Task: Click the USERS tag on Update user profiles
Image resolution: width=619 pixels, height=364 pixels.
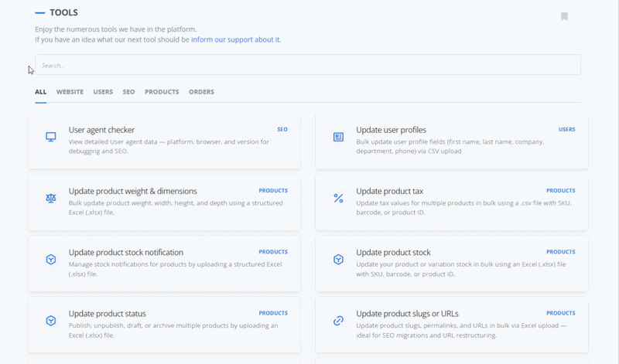Action: [x=567, y=129]
